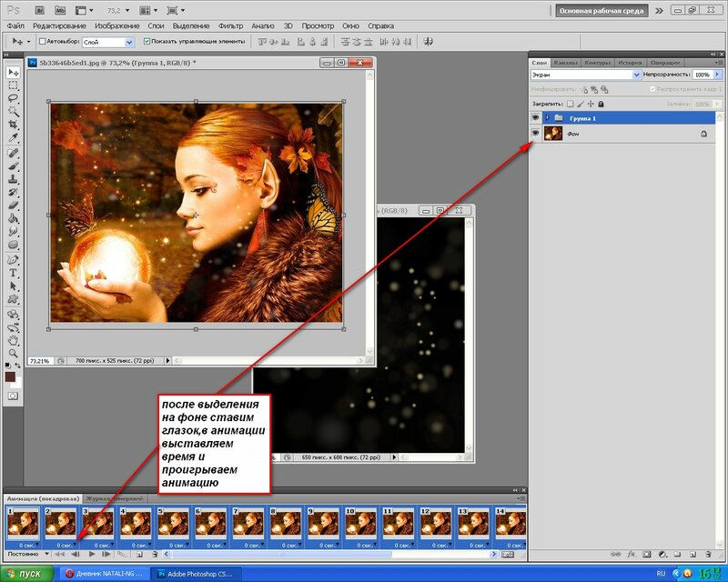The width and height of the screenshot is (728, 582).
Task: Click the пуск Start button
Action: click(25, 574)
